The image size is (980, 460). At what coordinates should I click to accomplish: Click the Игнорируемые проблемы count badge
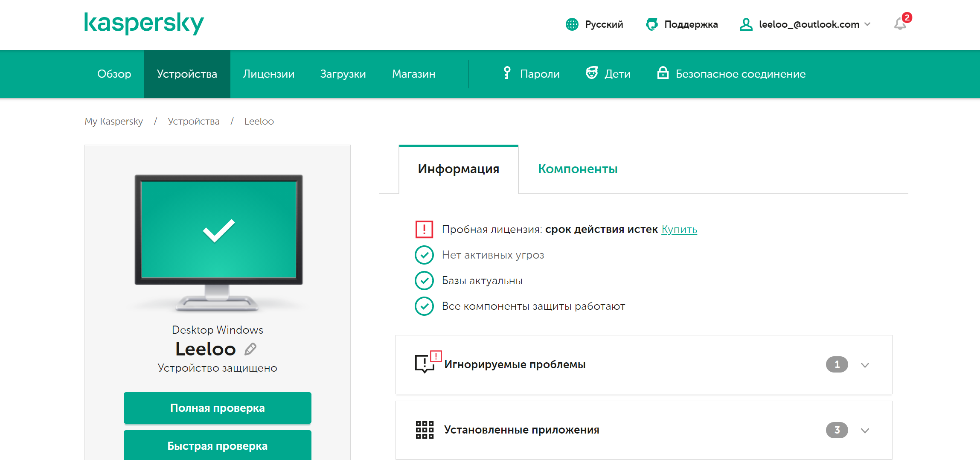(837, 364)
